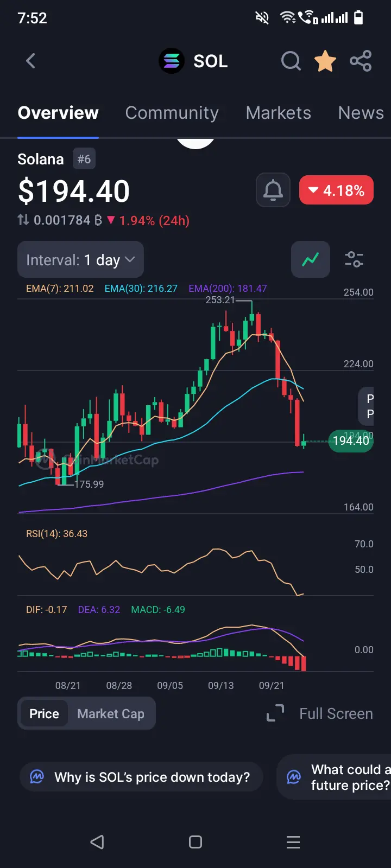Tap the 164.00 price axis label
This screenshot has width=391, height=868.
pos(358,507)
